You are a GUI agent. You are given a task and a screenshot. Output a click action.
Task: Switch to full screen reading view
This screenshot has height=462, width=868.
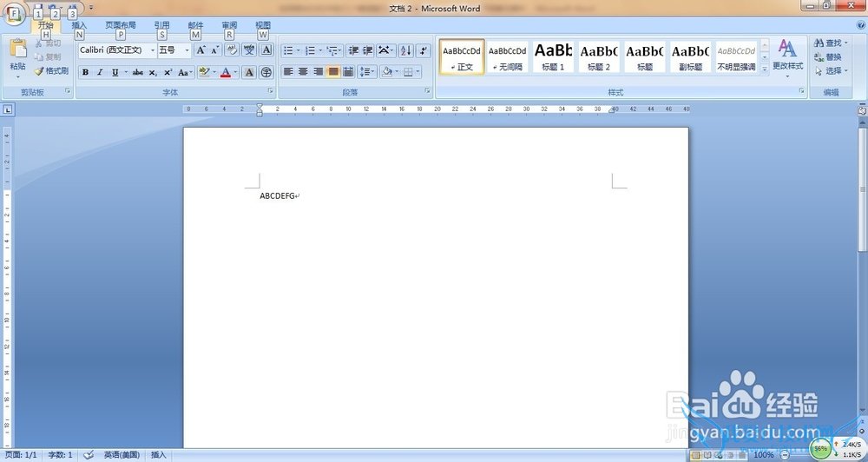pyautogui.click(x=707, y=455)
